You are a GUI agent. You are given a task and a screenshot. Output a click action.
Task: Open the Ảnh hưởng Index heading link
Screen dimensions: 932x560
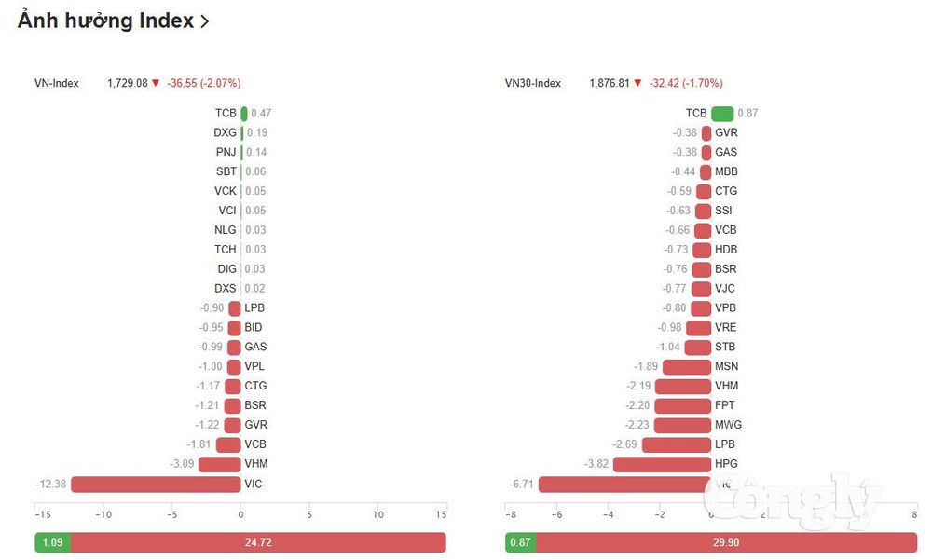coord(106,20)
